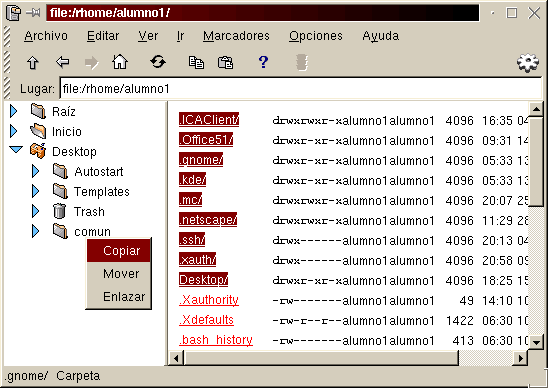Expand the Autostart tree node
The image size is (548, 388).
click(x=35, y=171)
